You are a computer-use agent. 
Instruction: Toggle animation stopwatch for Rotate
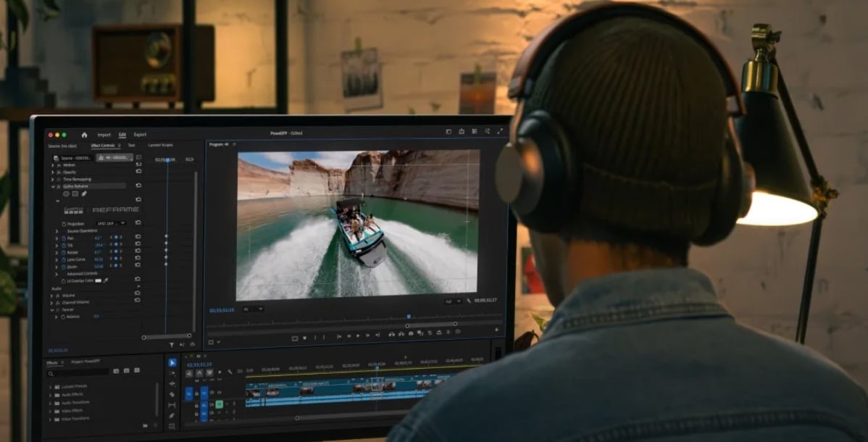(x=63, y=252)
